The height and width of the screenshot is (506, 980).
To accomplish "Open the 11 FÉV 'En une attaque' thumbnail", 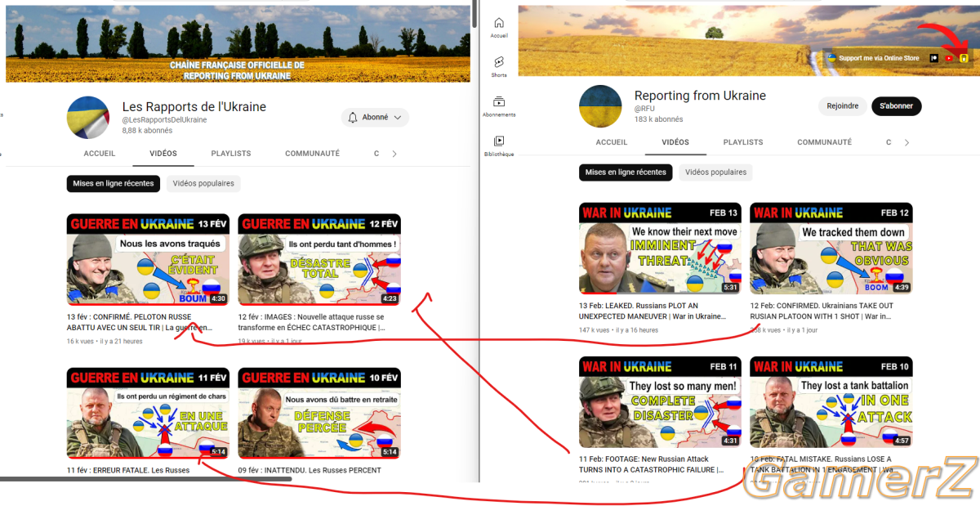I will (148, 414).
